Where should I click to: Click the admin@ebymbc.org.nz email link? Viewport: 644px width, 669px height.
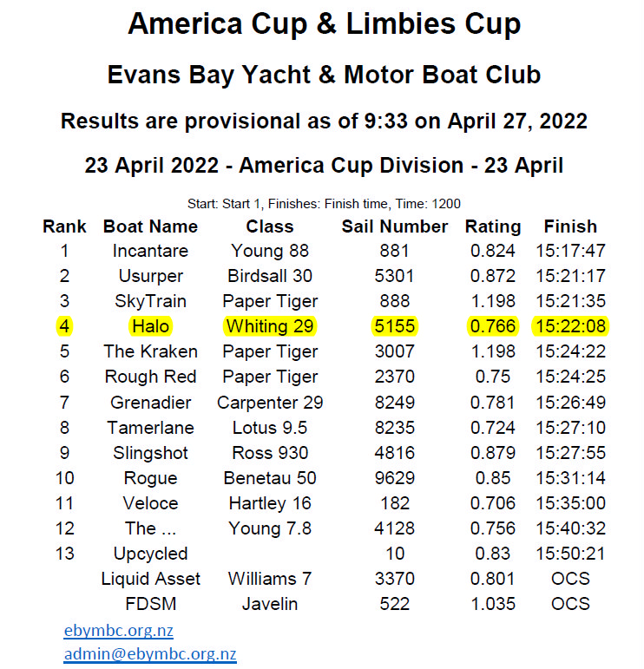click(149, 653)
